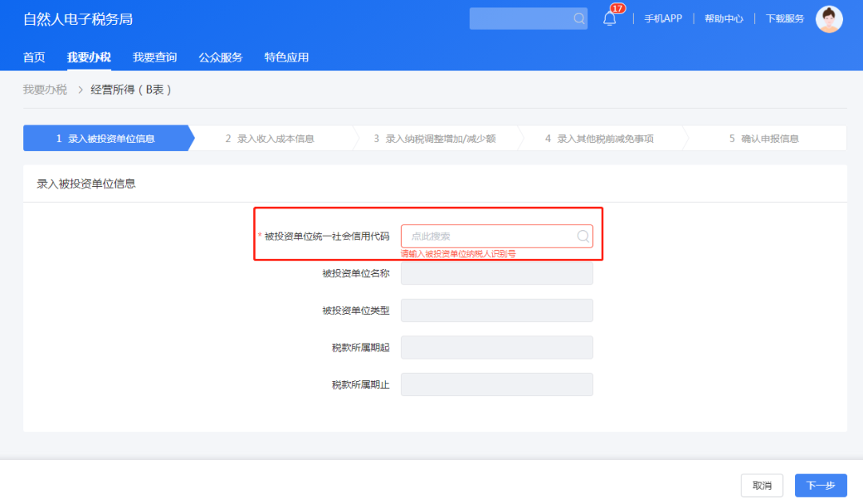Click search icon in credit code field

[x=583, y=236]
